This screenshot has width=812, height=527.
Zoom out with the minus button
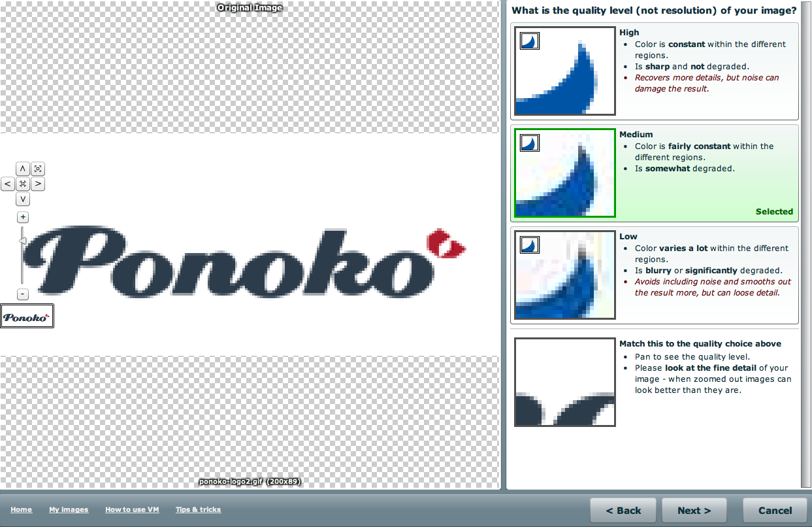(x=23, y=294)
